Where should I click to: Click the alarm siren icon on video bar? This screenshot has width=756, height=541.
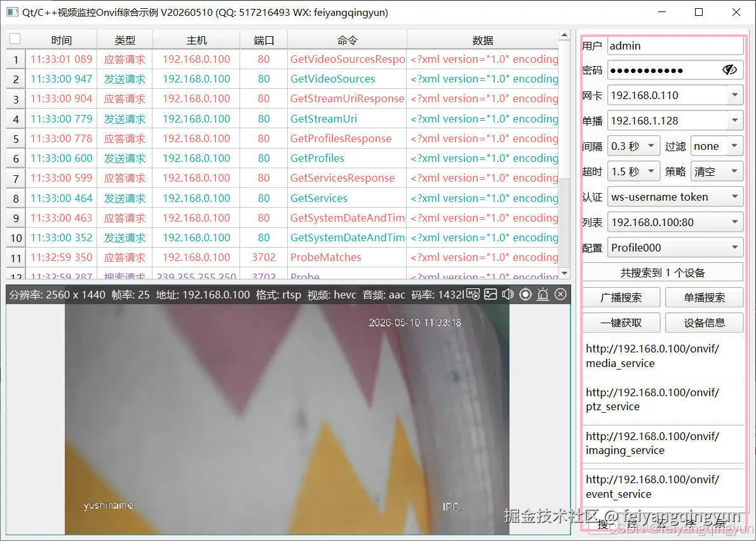click(x=543, y=295)
